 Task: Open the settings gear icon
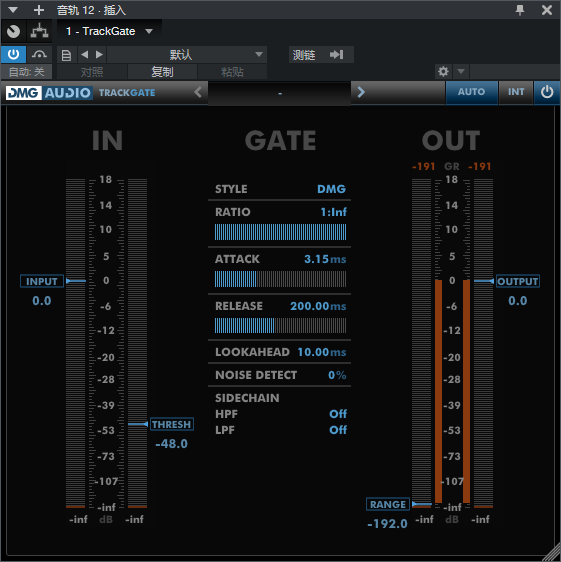pos(443,72)
